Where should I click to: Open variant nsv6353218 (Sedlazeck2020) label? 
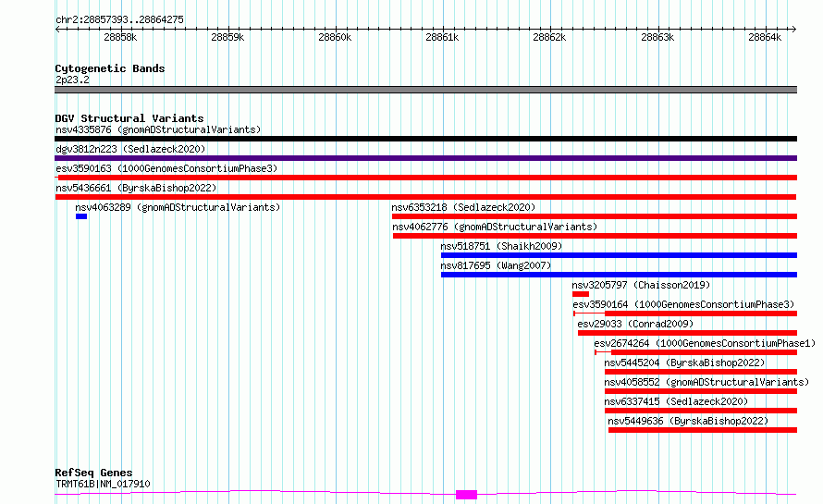pyautogui.click(x=463, y=207)
